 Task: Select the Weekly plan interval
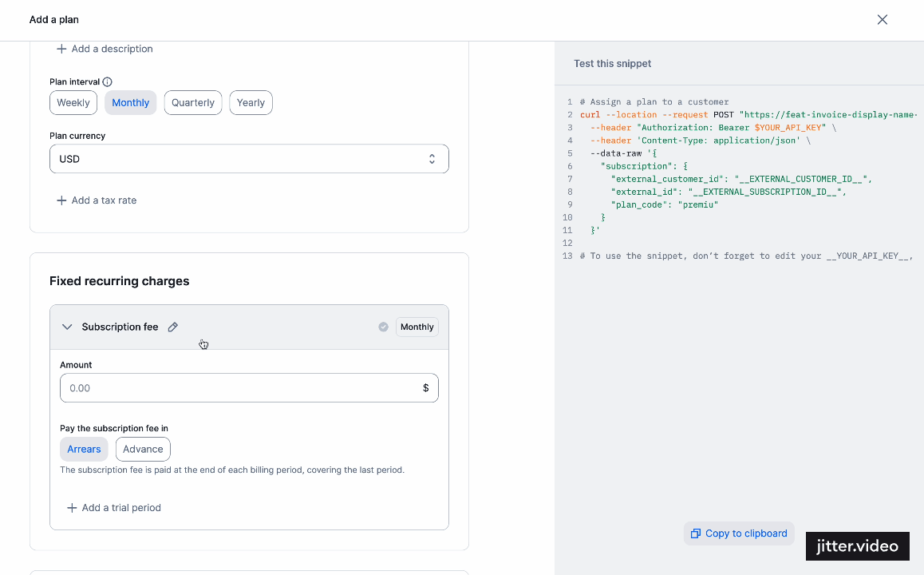pos(73,102)
